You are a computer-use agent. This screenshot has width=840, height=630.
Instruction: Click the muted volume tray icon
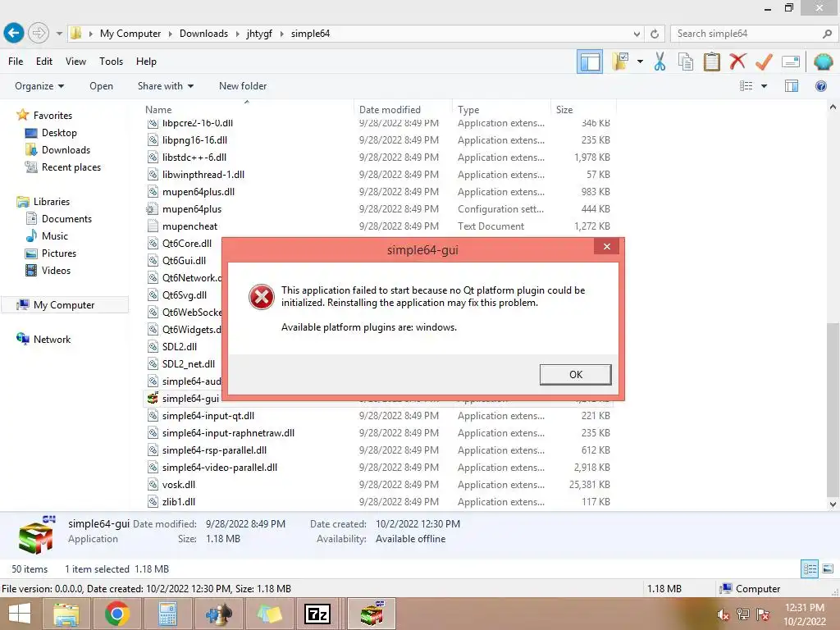(x=723, y=615)
